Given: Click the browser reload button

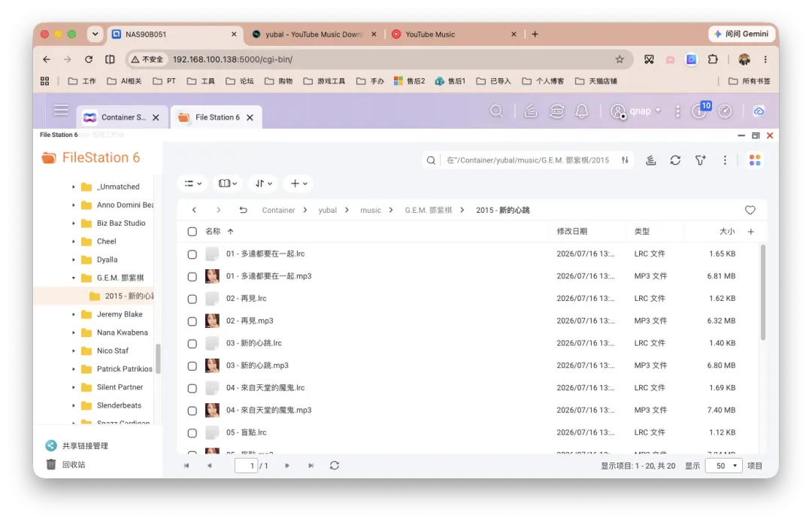Looking at the screenshot, I should click(x=89, y=59).
